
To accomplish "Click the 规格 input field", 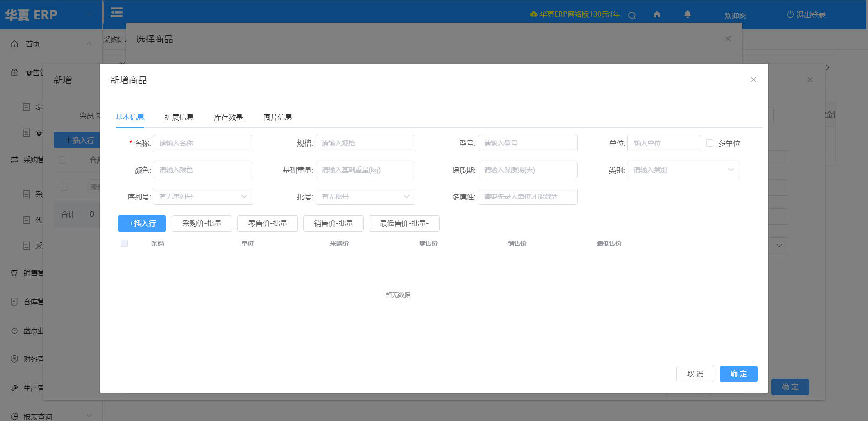I will 365,143.
